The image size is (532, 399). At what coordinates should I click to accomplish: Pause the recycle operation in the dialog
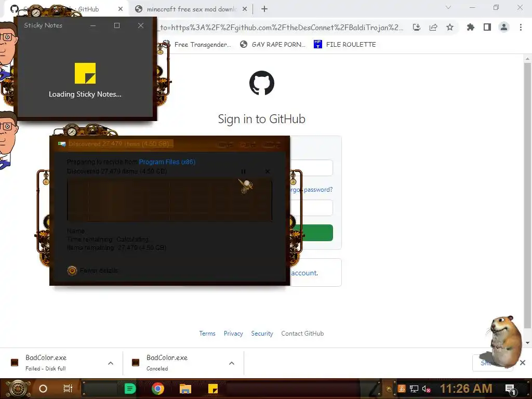[243, 171]
